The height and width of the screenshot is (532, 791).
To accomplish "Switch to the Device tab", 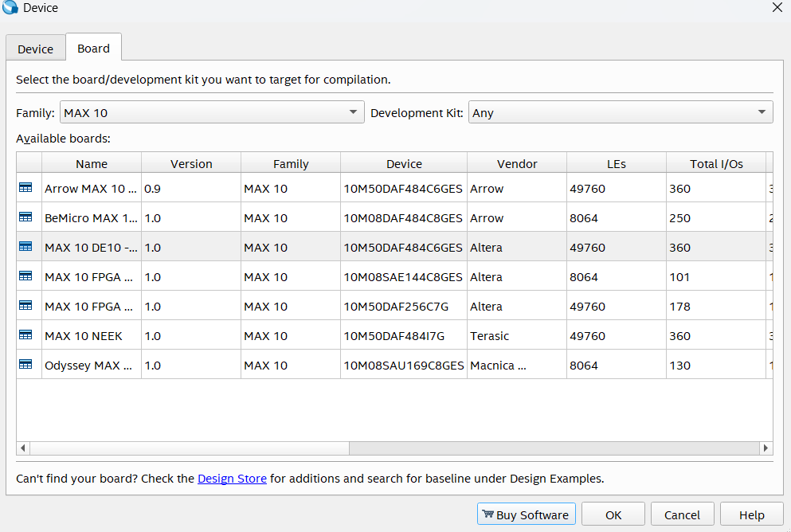I will coord(36,49).
